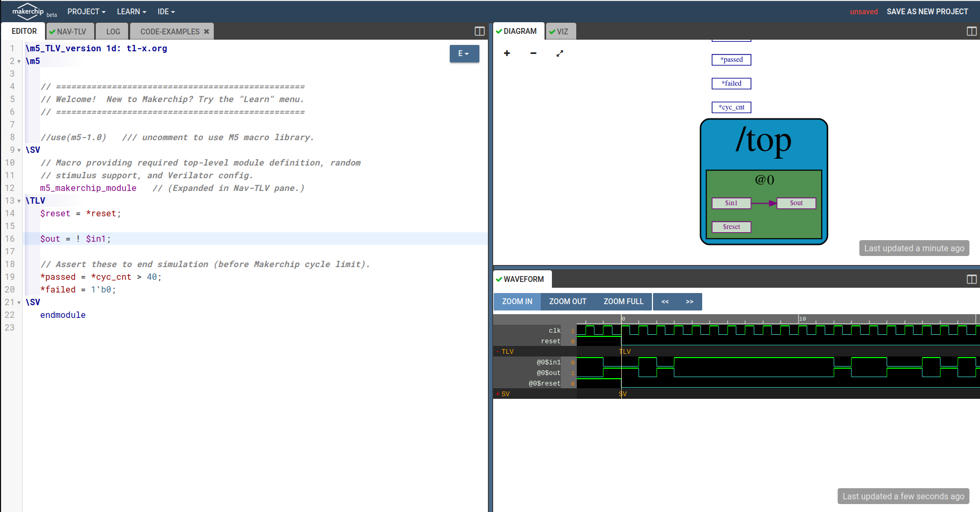Open the LEARN menu

131,11
